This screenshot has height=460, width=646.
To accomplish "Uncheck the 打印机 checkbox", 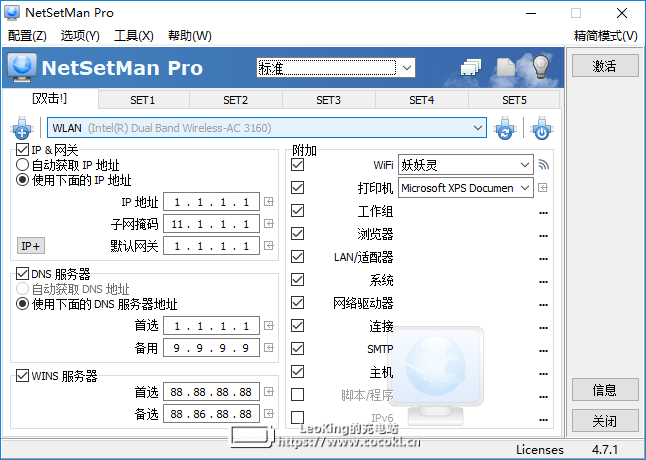I will click(297, 188).
